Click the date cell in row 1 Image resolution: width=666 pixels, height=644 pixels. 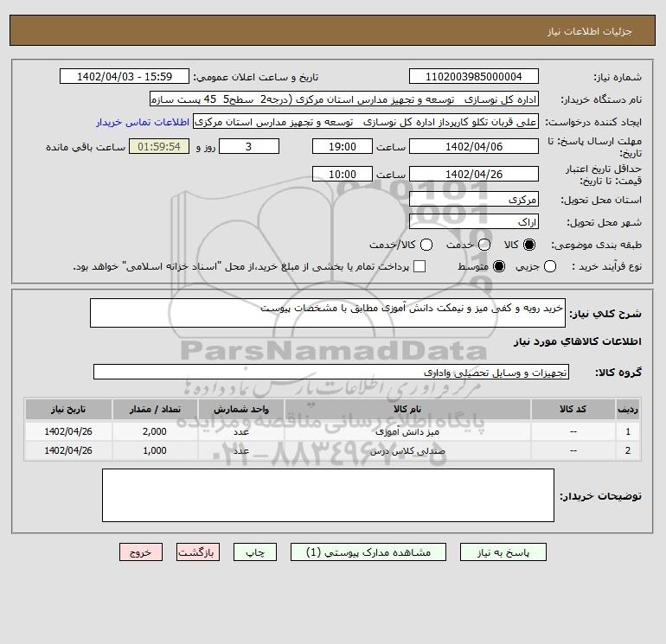(68, 431)
